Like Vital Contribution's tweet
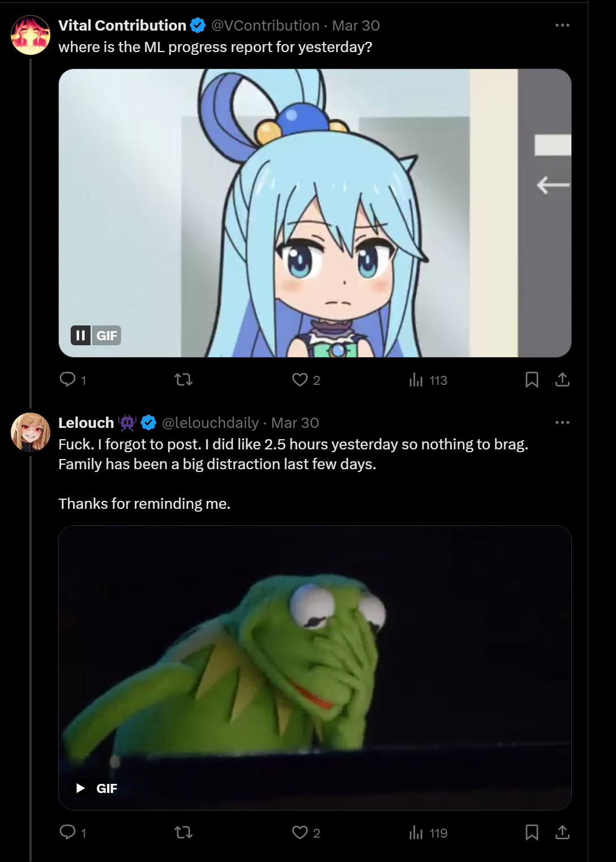 click(300, 380)
